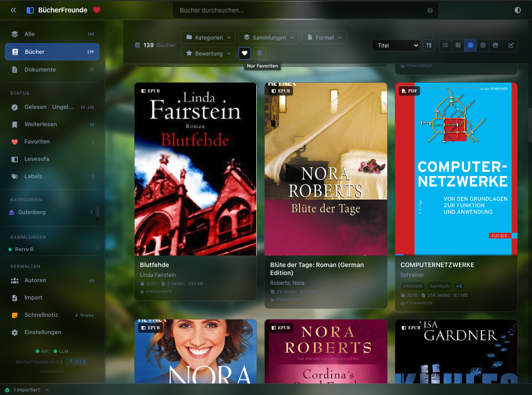
Task: Open 'Favoriten' in the sidebar
Action: 52,141
